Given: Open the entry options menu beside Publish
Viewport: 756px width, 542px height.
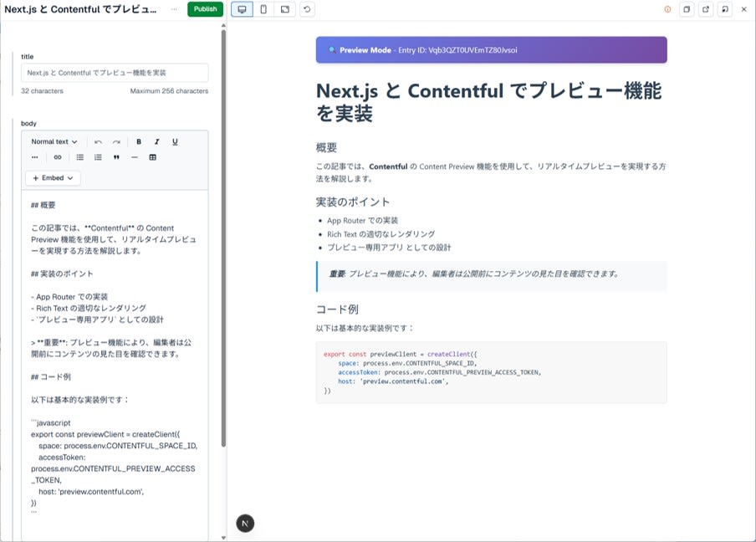Looking at the screenshot, I should pos(174,9).
